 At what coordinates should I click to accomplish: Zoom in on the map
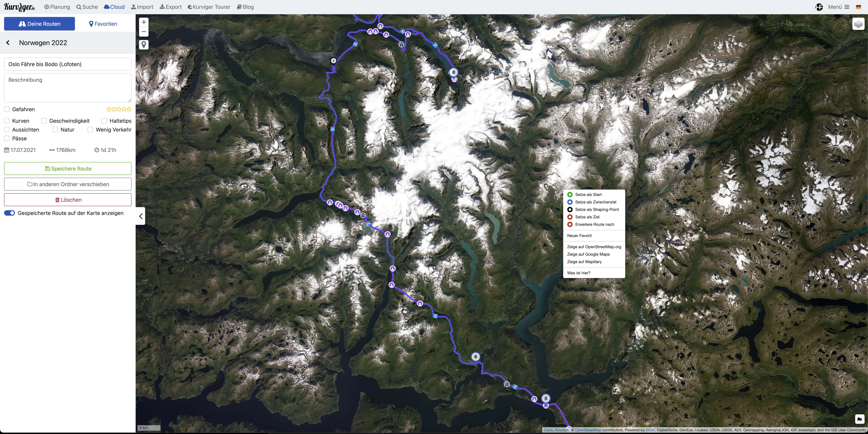[x=144, y=22]
